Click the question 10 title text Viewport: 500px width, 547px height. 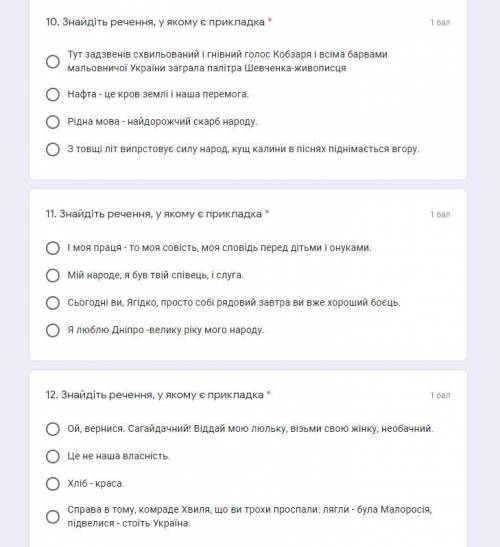pos(155,22)
